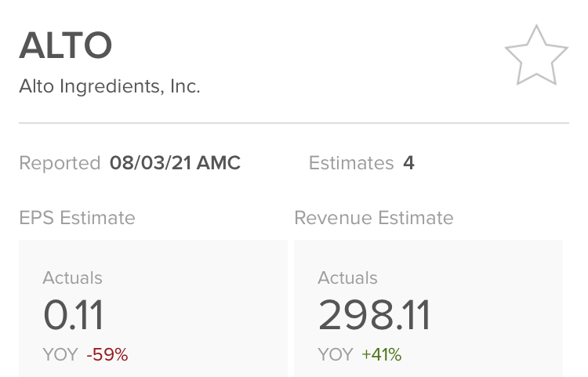Viewport: 588px width, 377px height.
Task: Click the green +41% YOY change
Action: 381,354
